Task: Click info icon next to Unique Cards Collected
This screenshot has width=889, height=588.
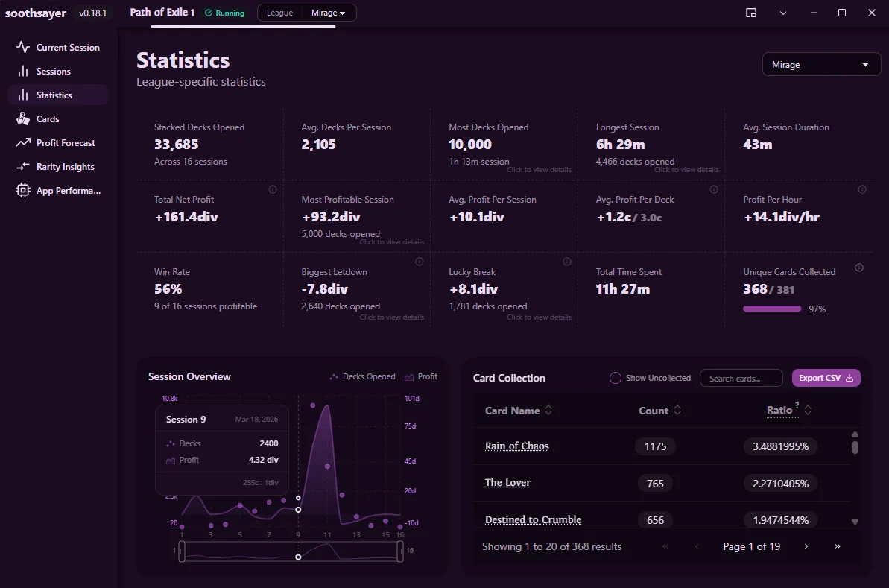Action: [x=859, y=268]
